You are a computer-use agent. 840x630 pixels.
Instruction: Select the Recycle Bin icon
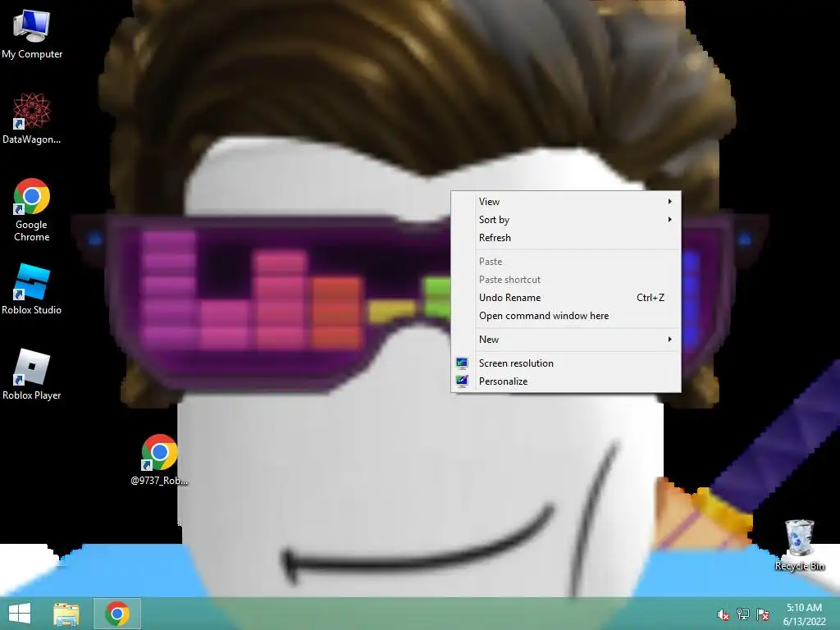tap(800, 545)
